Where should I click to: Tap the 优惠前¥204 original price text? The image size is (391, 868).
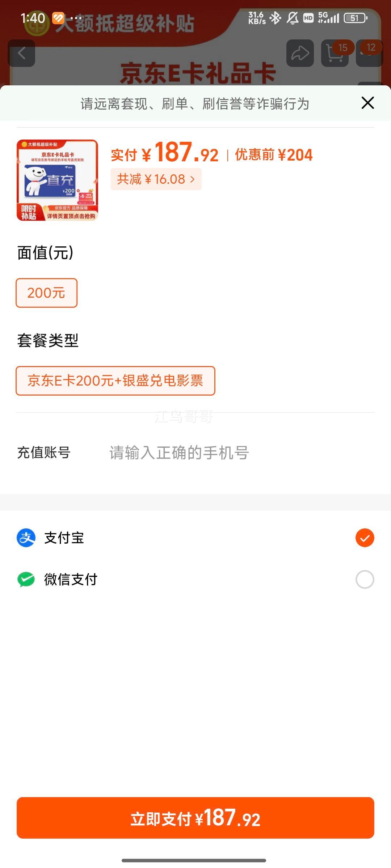coord(274,155)
